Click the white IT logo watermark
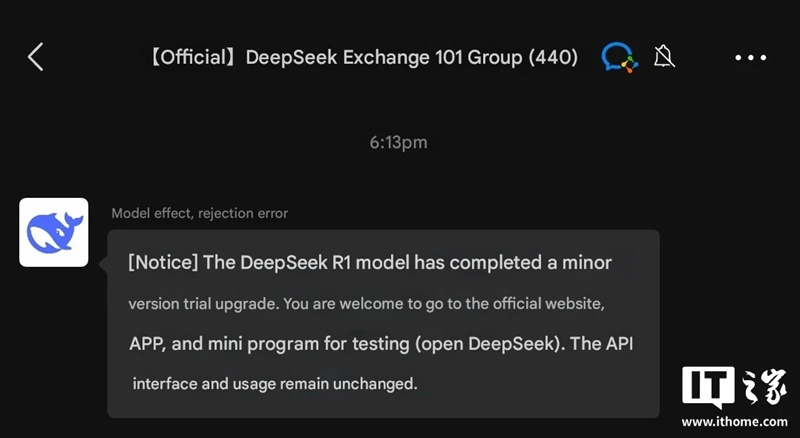The height and width of the screenshot is (438, 800). [x=708, y=387]
